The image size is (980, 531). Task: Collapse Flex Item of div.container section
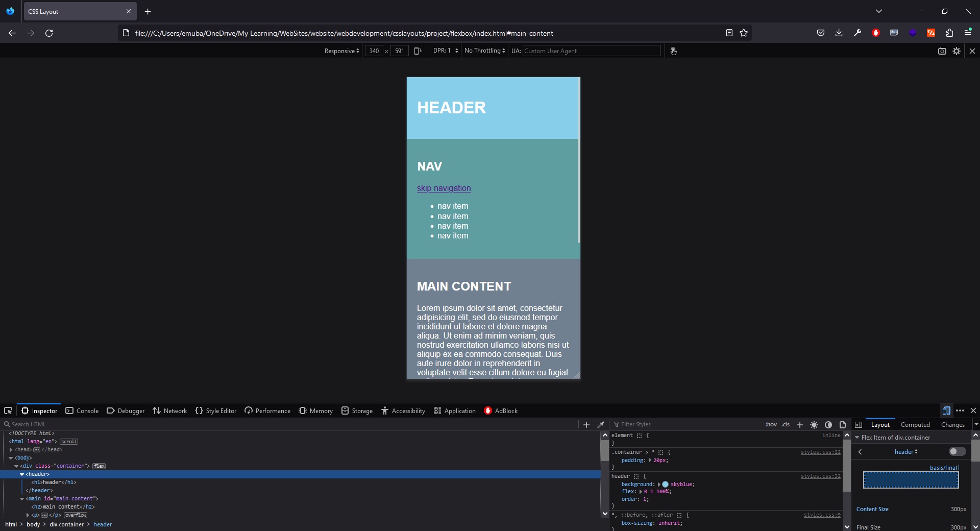(x=857, y=438)
